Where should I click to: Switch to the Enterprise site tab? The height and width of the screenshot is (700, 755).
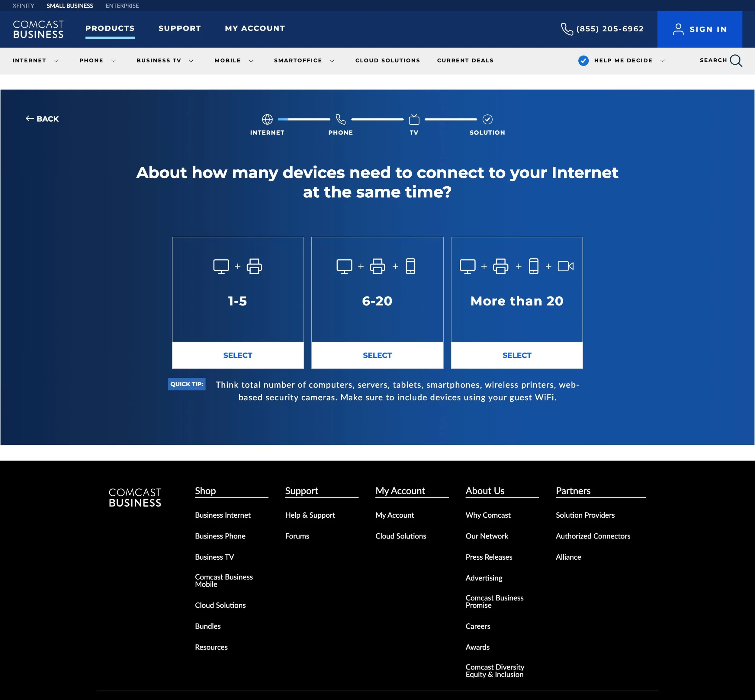click(122, 6)
